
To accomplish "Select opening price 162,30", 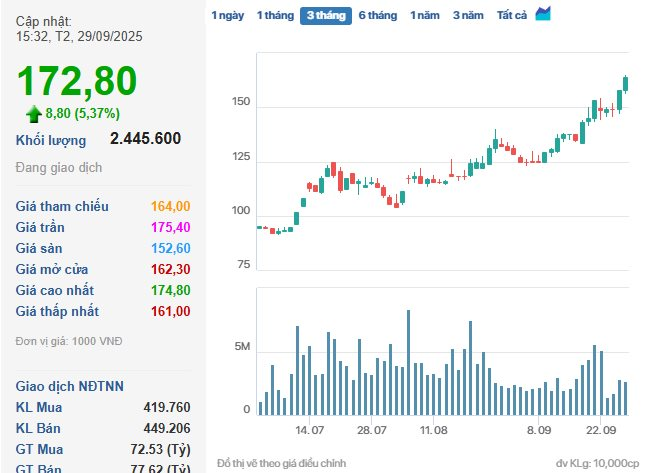I will click(171, 269).
